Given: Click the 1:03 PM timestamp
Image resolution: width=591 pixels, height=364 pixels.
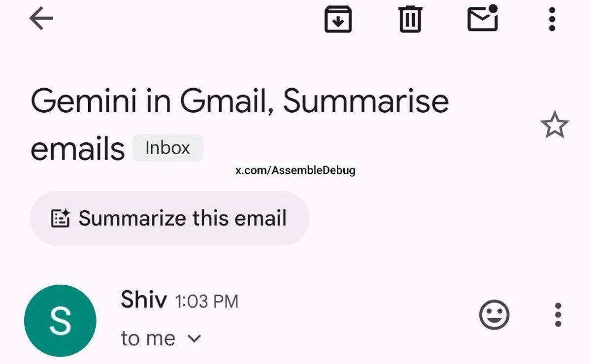Looking at the screenshot, I should (x=206, y=300).
